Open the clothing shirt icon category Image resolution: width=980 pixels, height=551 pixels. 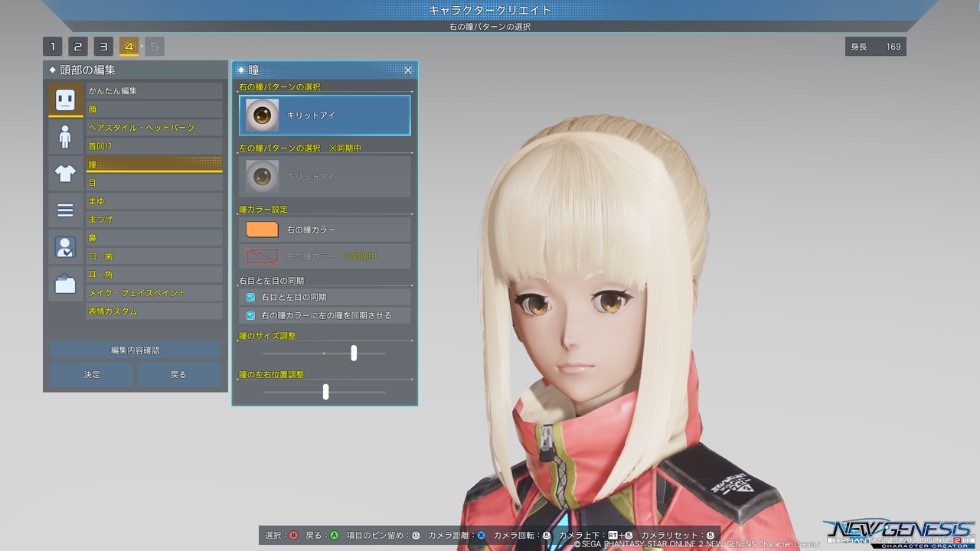click(66, 173)
